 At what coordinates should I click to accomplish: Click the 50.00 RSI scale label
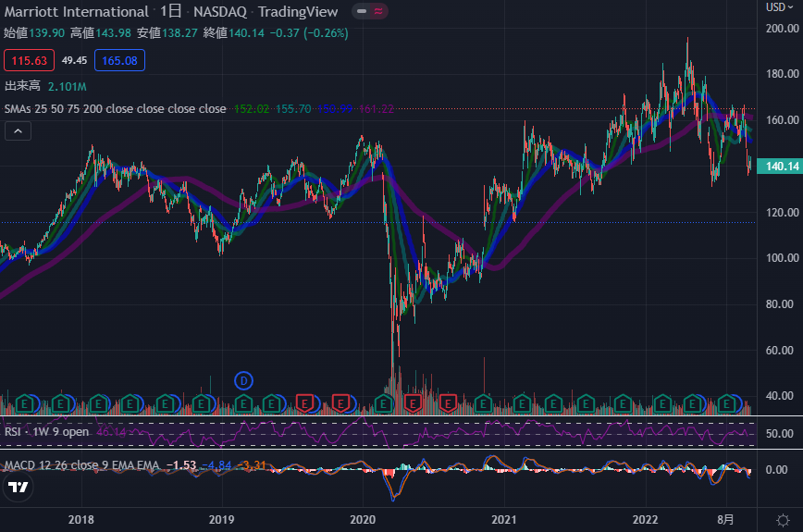(780, 434)
